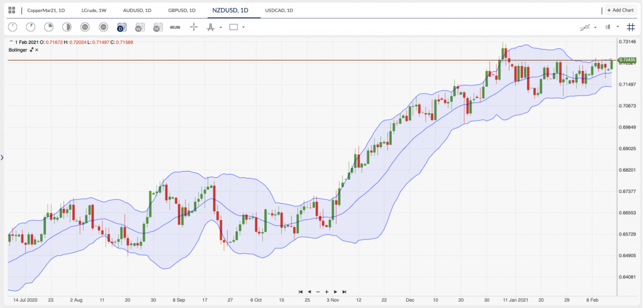Image resolution: width=644 pixels, height=308 pixels.
Task: Switch to the CopperMar21, 1D tab
Action: tap(46, 10)
